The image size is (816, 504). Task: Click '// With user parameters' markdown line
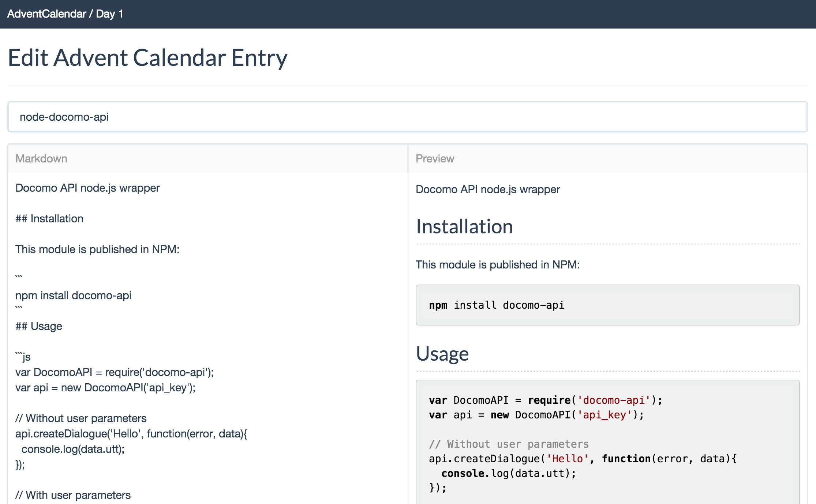pyautogui.click(x=73, y=495)
